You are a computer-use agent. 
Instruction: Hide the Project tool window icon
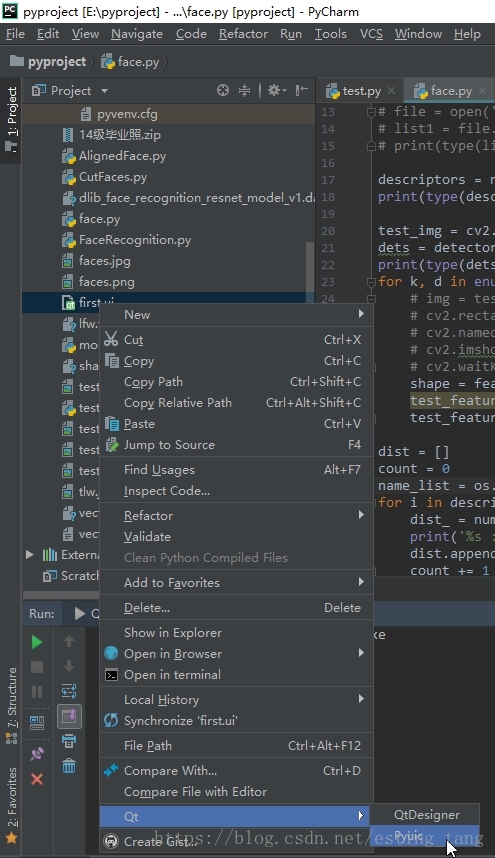[x=301, y=90]
